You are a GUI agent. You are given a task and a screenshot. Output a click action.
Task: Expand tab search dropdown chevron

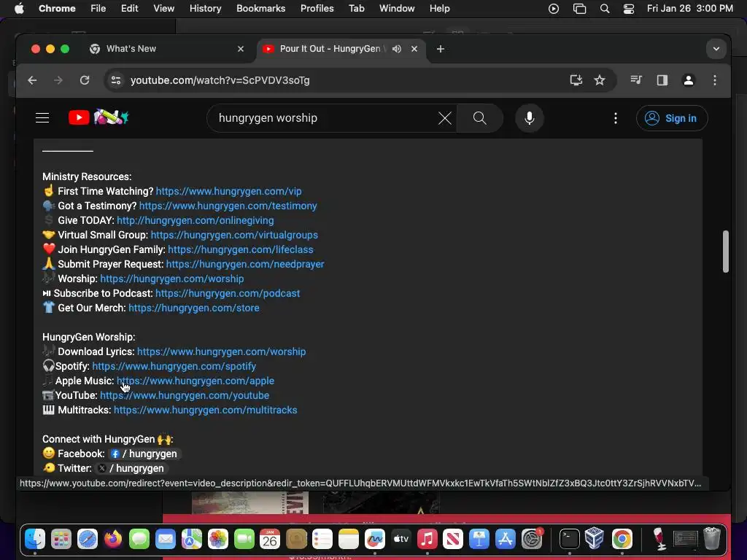pos(716,49)
